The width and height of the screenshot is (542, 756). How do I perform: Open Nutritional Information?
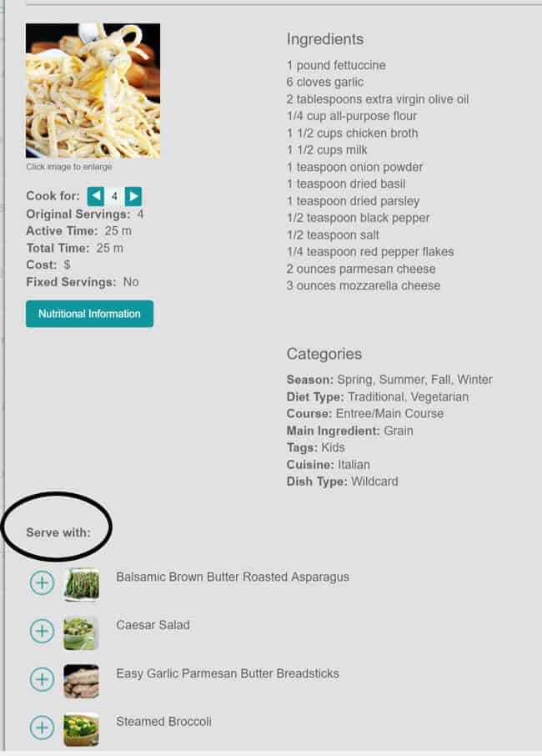(x=89, y=314)
